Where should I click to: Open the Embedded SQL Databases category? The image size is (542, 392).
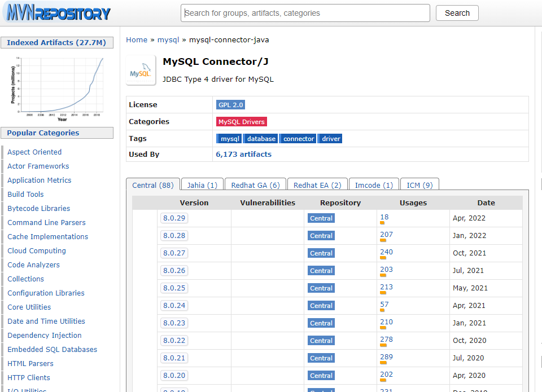(52, 350)
